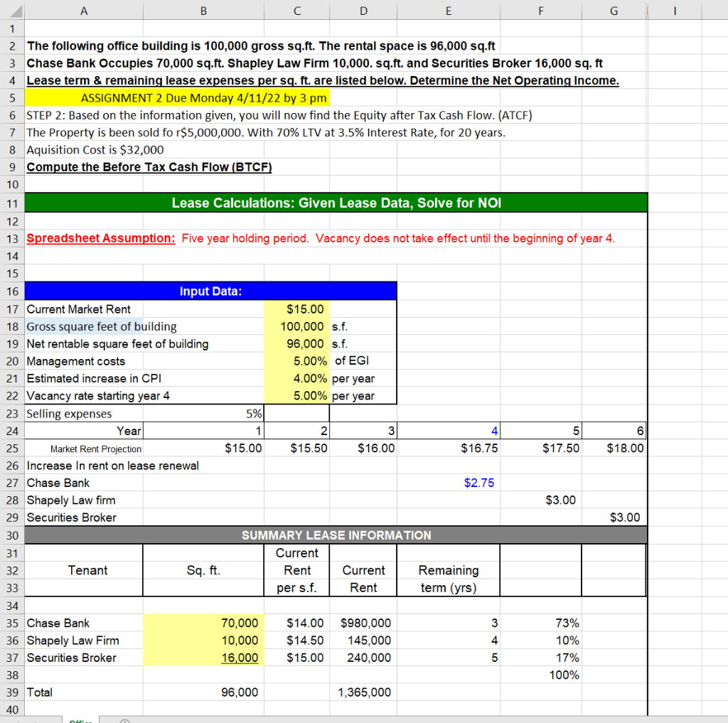Select the 100% total share cell

[x=541, y=675]
